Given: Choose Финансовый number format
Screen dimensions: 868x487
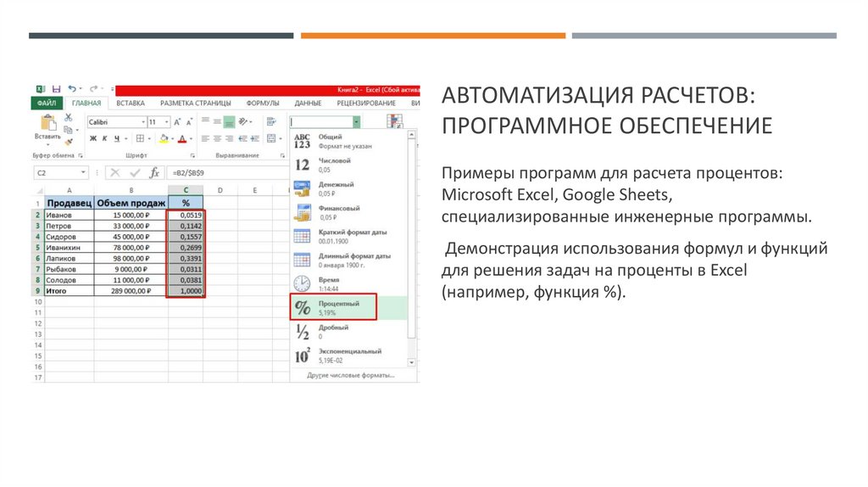Looking at the screenshot, I should 348,213.
